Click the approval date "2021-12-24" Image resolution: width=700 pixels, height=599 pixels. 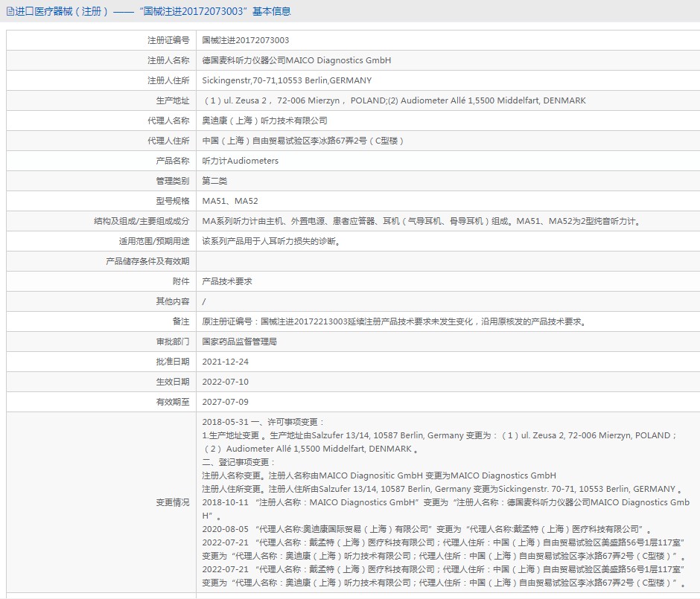click(x=226, y=362)
